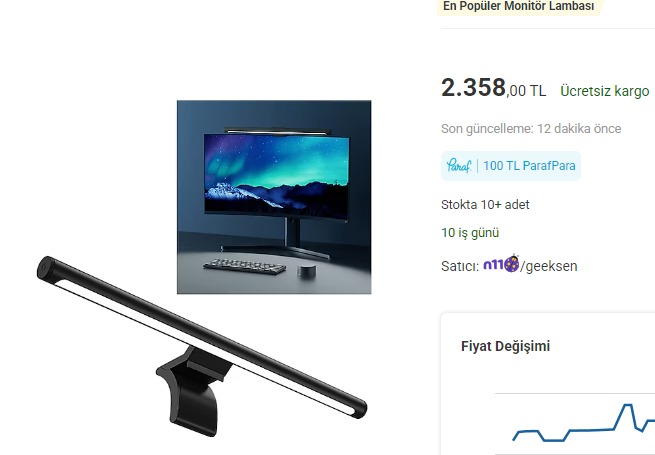Select the 2.358,00 TL price
The image size is (655, 455).
493,88
